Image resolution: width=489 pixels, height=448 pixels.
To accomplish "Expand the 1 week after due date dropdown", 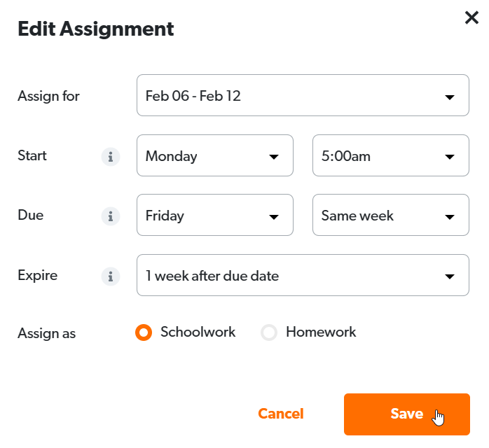I will 303,276.
